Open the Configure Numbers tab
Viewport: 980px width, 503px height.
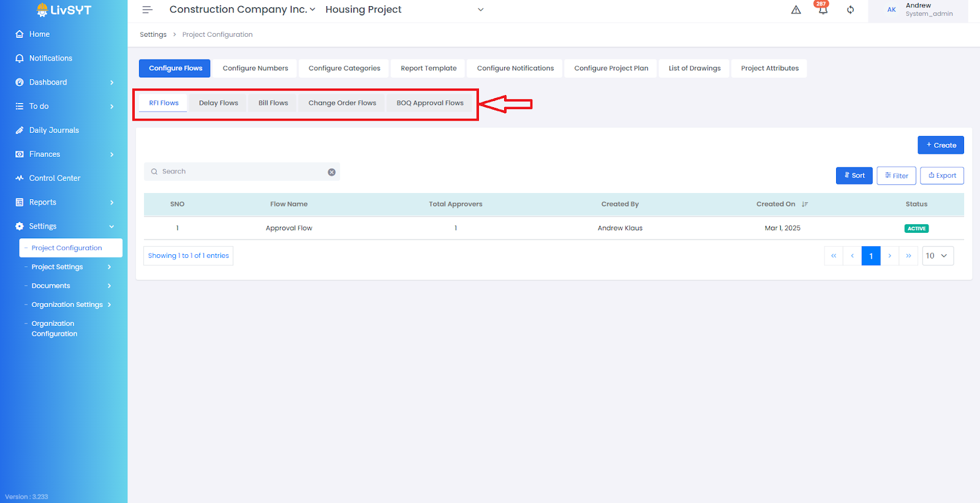(255, 69)
